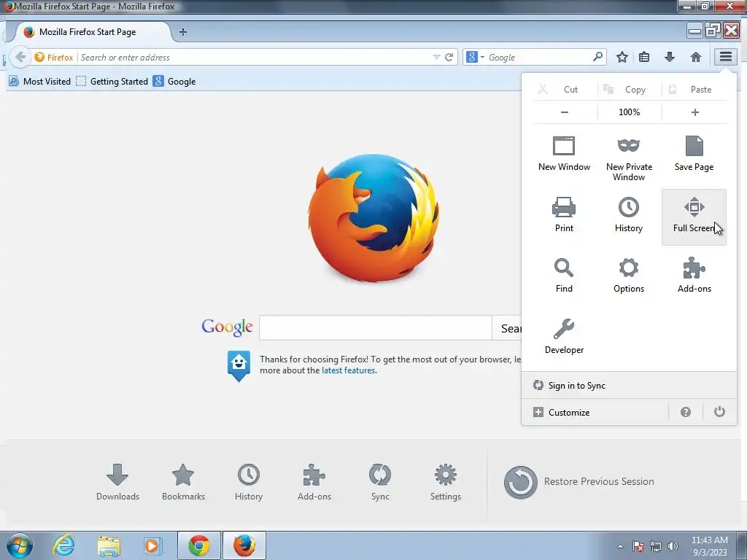Click the latest features link

(x=348, y=370)
